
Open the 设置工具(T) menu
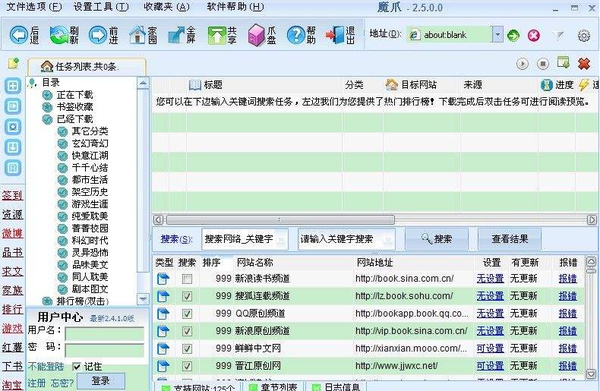point(101,7)
